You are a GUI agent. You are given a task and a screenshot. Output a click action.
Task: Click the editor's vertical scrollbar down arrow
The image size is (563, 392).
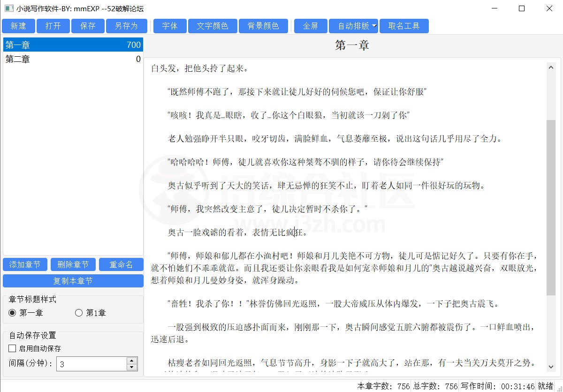coord(551,367)
